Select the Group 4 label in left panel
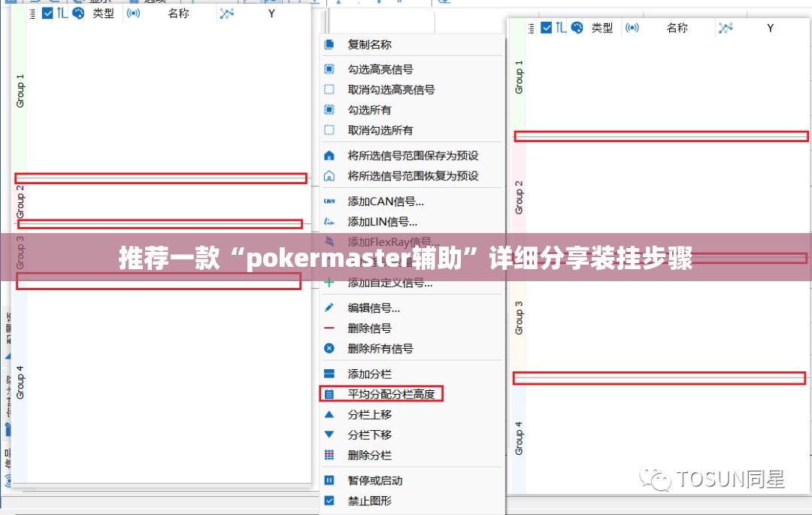This screenshot has height=515, width=812. [20, 383]
